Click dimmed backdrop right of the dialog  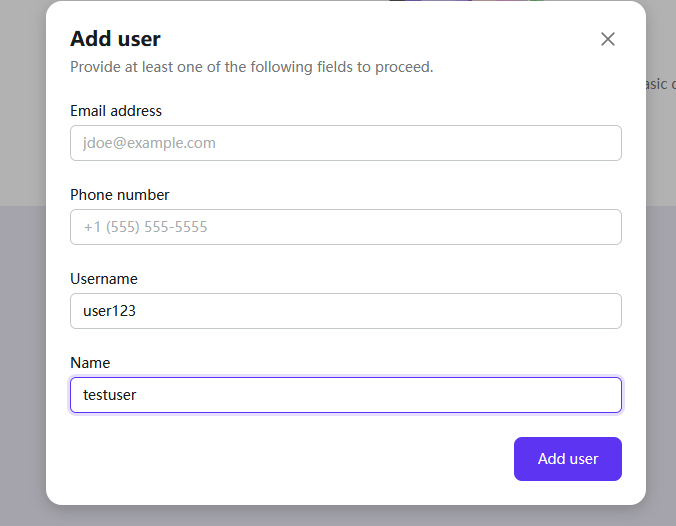661,300
